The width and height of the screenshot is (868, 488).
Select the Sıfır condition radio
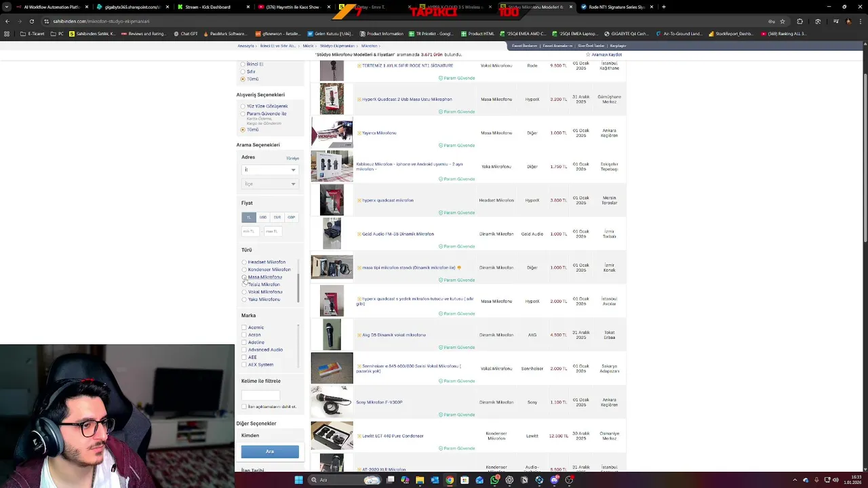(243, 72)
